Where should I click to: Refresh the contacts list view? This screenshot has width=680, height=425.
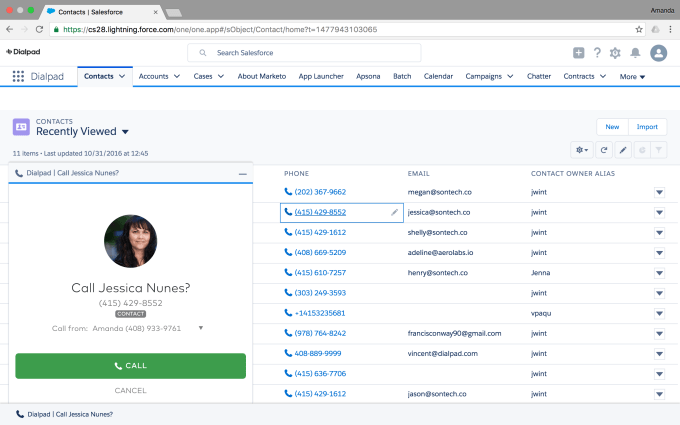click(x=603, y=149)
